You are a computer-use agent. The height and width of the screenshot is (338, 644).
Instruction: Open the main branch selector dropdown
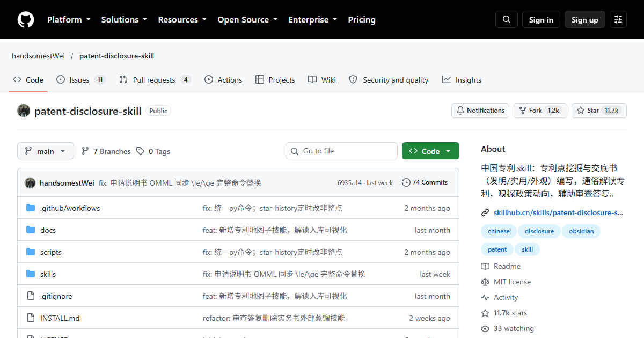(45, 151)
